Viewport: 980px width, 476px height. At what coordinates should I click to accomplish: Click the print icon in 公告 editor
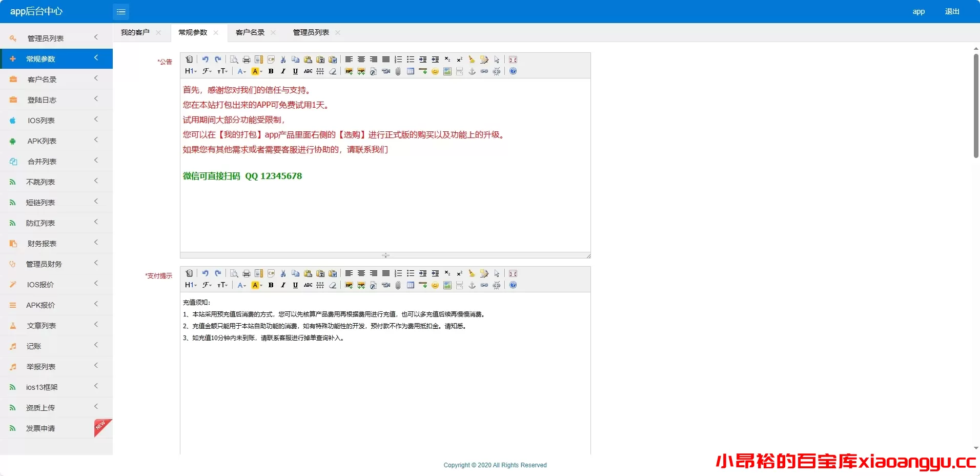(x=246, y=60)
